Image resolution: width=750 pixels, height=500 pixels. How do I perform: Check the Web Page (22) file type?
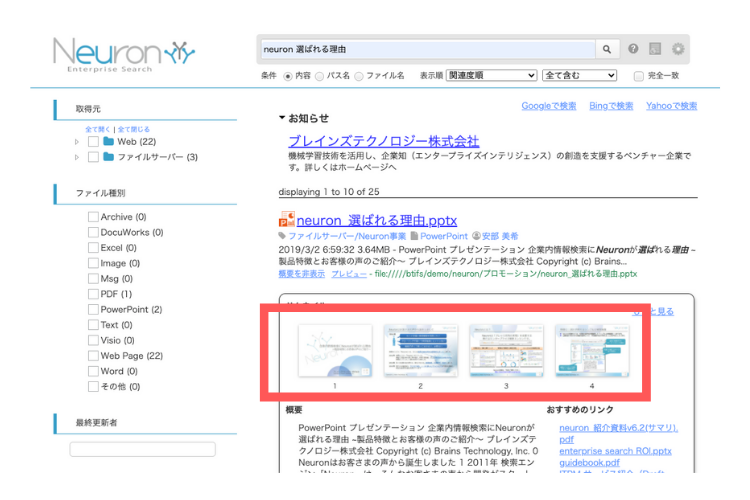[x=93, y=356]
